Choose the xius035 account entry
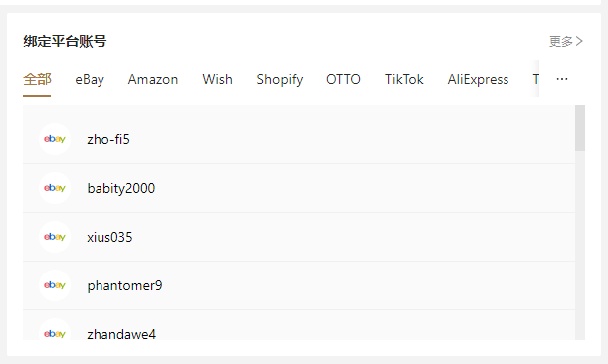The width and height of the screenshot is (608, 364). [299, 237]
